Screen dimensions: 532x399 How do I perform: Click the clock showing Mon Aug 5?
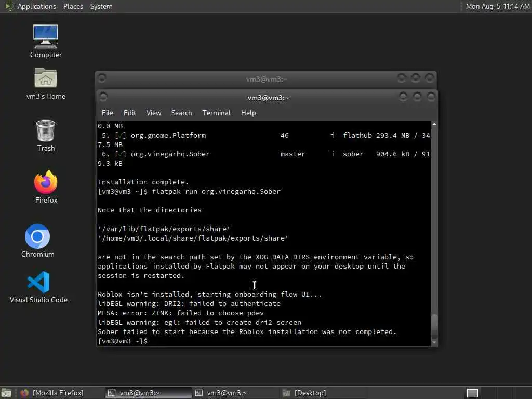point(497,6)
